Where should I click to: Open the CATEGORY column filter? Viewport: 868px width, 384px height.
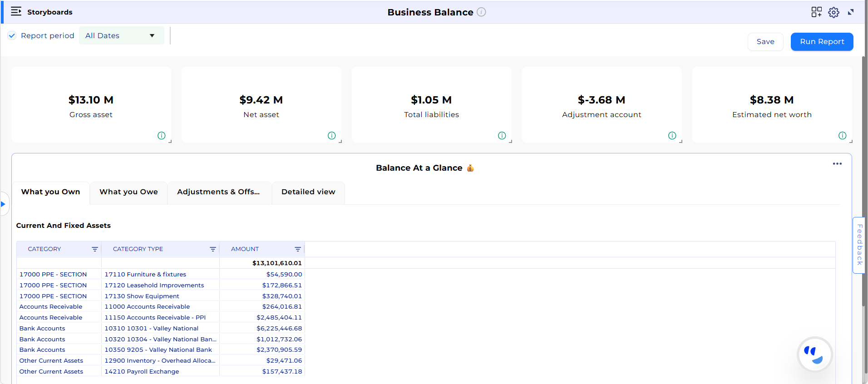click(x=95, y=249)
